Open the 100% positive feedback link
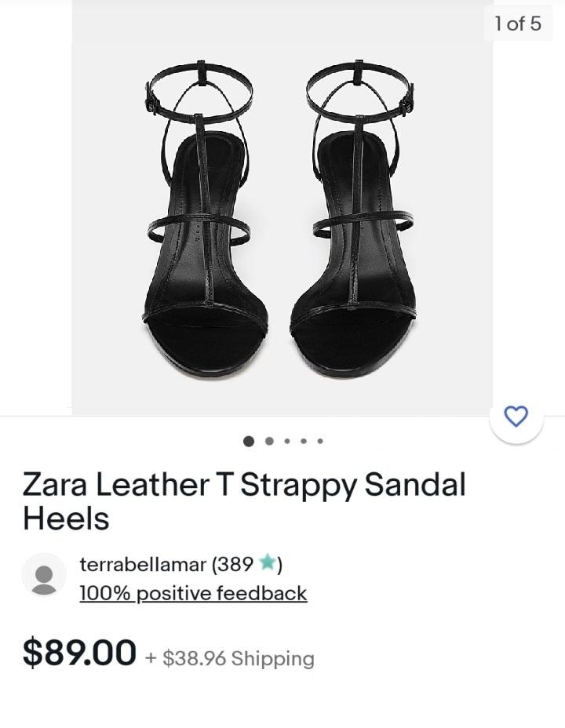Viewport: 565px width, 728px height. 193,593
